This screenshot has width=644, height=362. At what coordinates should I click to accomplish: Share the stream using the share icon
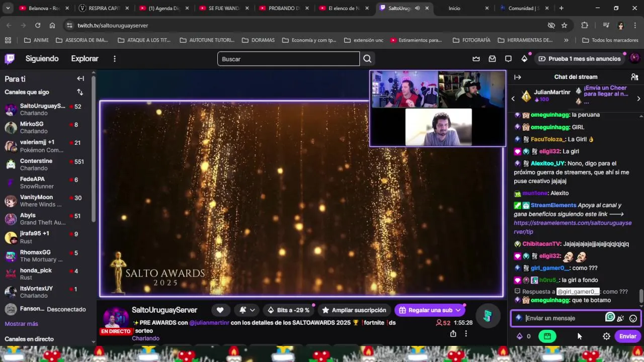click(x=453, y=334)
